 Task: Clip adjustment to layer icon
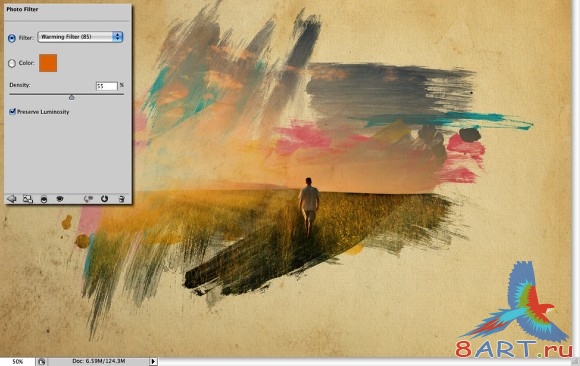coord(44,199)
